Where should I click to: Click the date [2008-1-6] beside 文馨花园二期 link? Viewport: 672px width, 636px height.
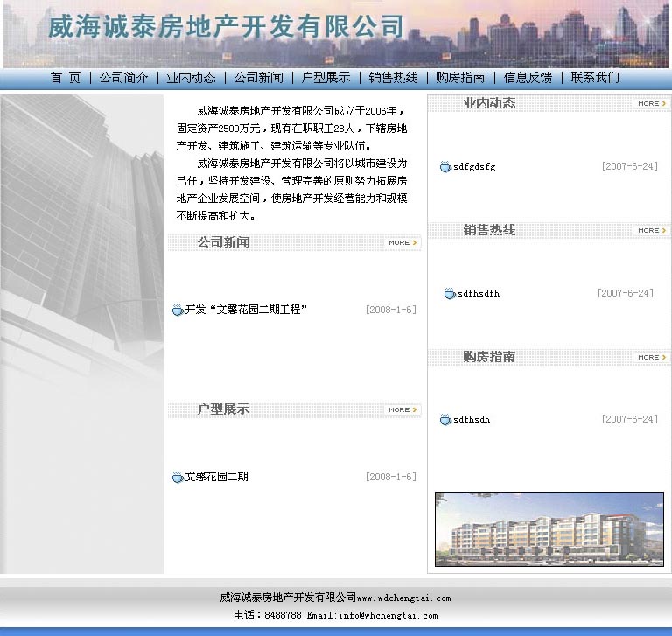391,477
